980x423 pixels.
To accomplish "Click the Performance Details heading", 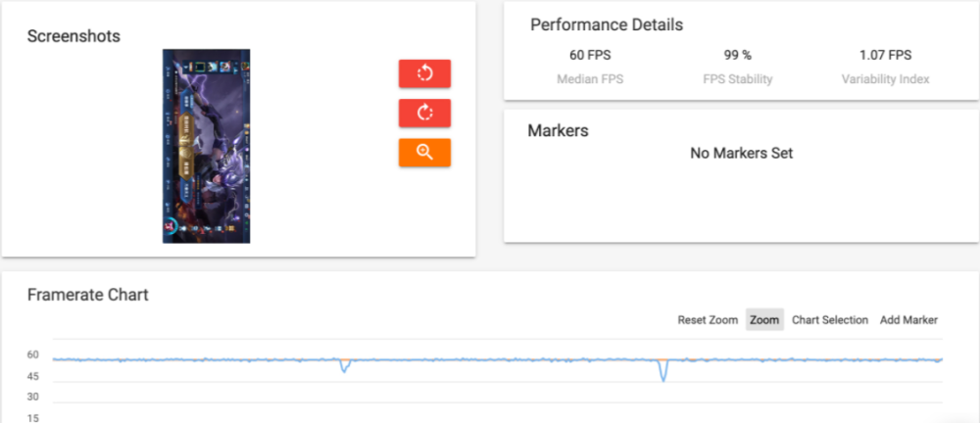I will pyautogui.click(x=607, y=25).
